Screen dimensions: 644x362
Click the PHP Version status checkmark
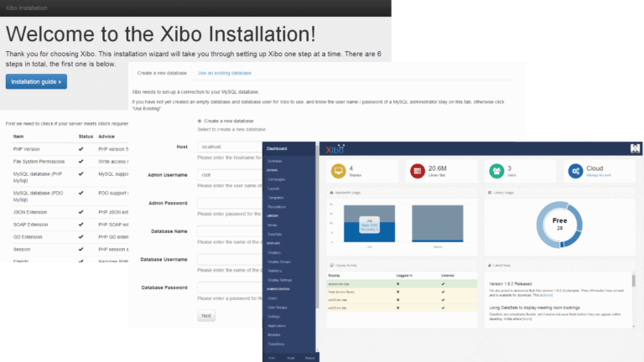80,149
